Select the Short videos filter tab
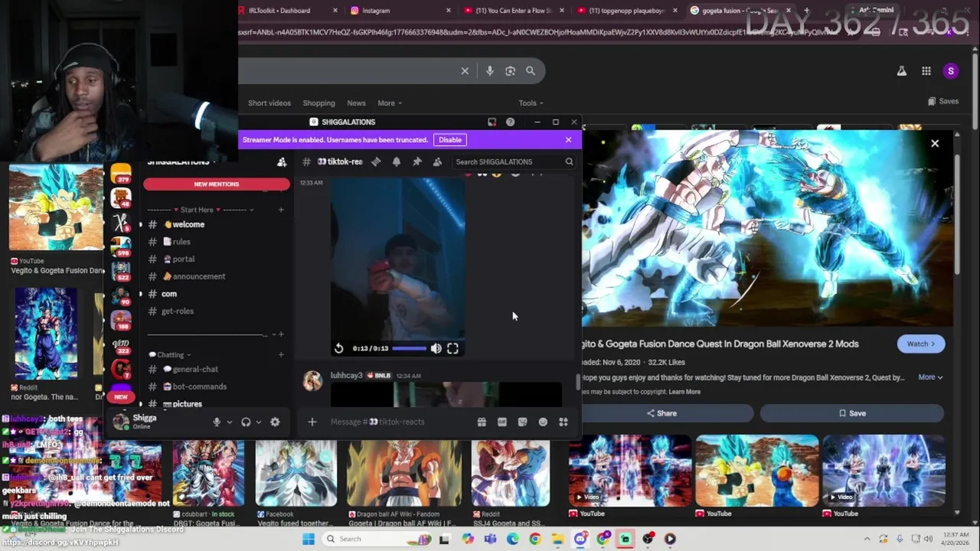 pos(269,103)
